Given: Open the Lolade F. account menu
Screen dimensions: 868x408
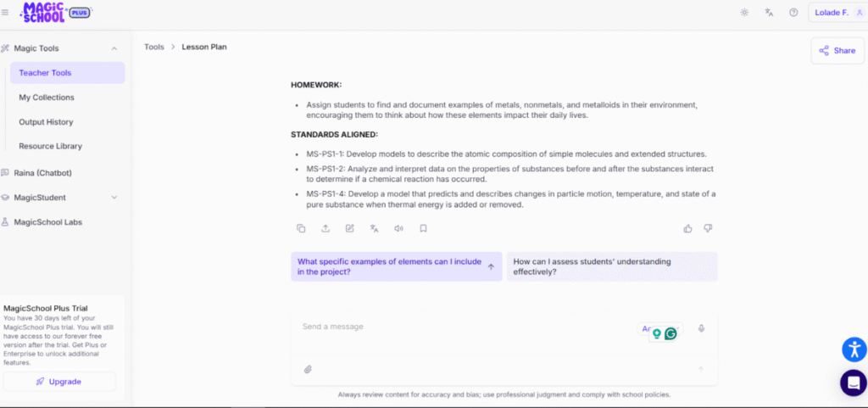Looking at the screenshot, I should pyautogui.click(x=836, y=13).
